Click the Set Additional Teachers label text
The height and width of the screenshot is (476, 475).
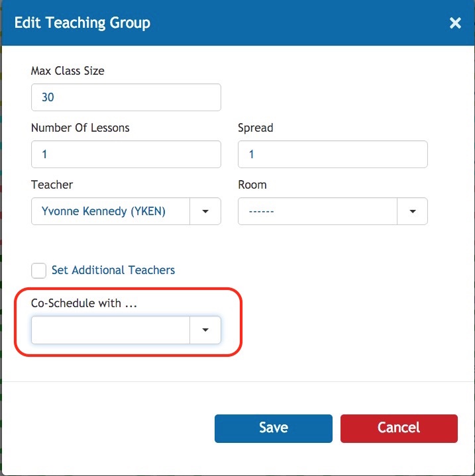113,270
